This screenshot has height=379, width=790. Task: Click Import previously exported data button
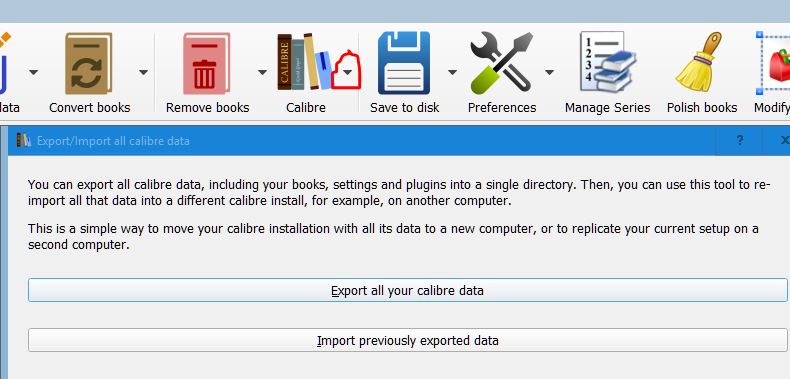[x=408, y=341]
